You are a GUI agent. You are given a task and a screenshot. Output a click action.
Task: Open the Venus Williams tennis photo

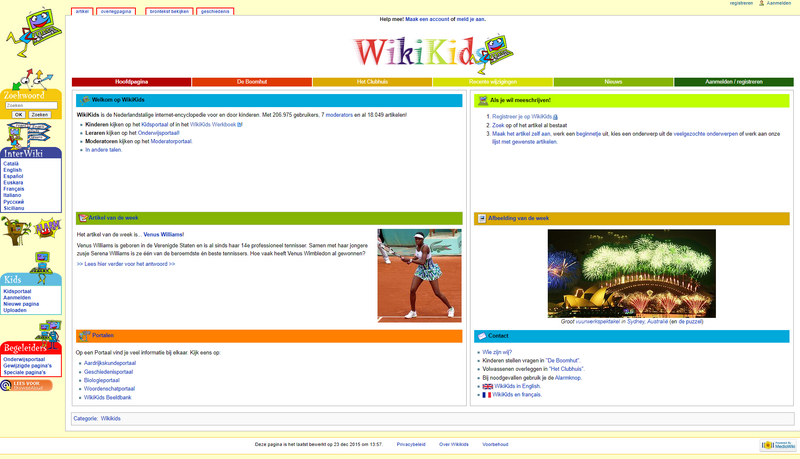419,275
